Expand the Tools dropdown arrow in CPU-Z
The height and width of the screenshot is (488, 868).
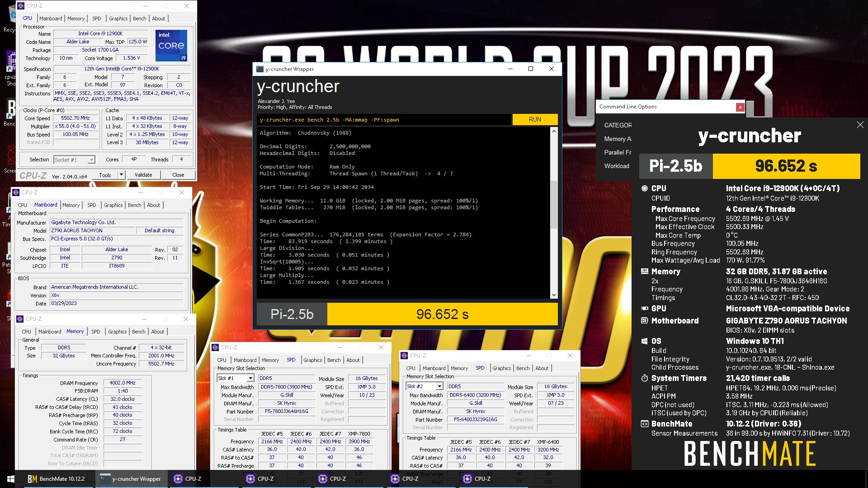(121, 175)
